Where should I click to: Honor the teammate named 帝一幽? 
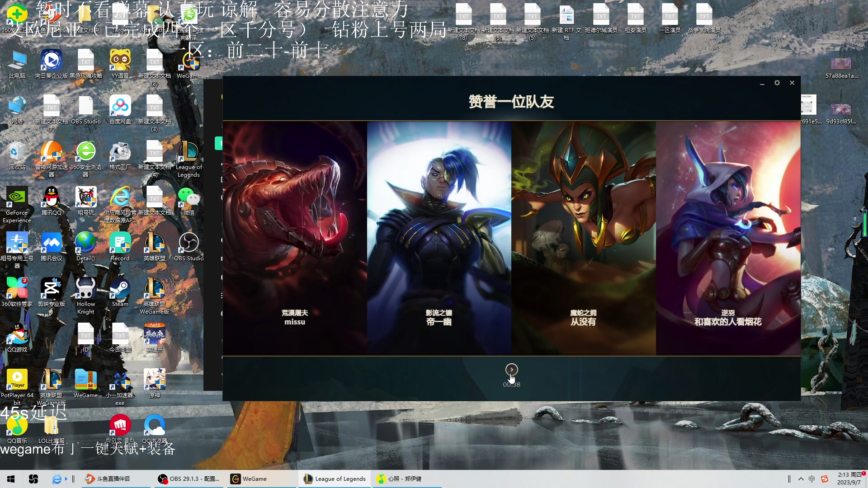439,238
